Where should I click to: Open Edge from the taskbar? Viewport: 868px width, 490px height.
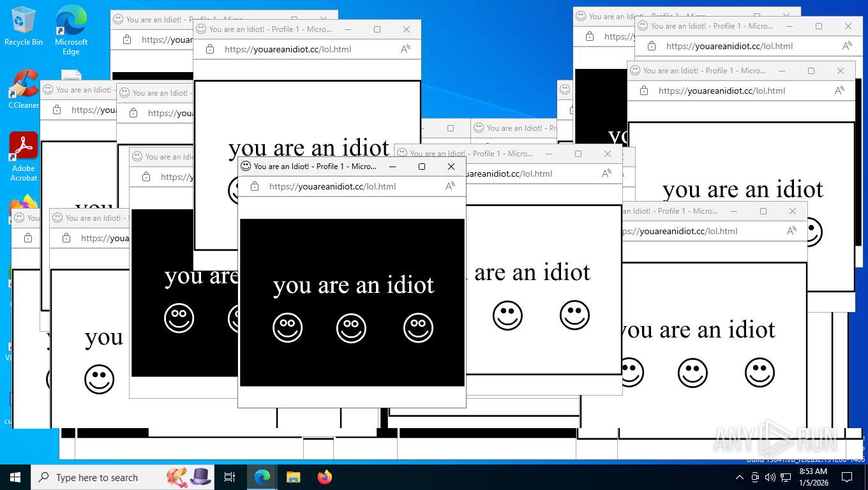click(262, 477)
